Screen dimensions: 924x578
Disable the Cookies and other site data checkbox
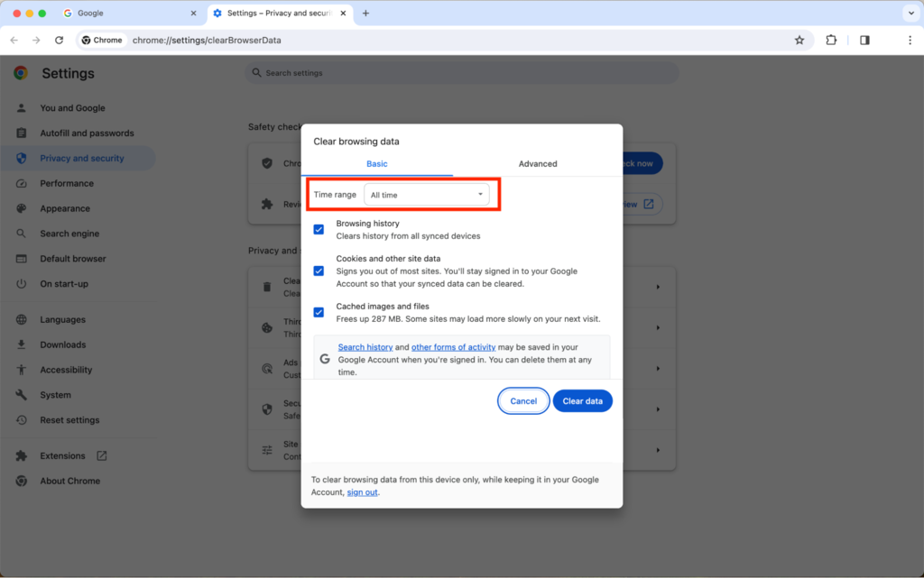click(x=319, y=271)
